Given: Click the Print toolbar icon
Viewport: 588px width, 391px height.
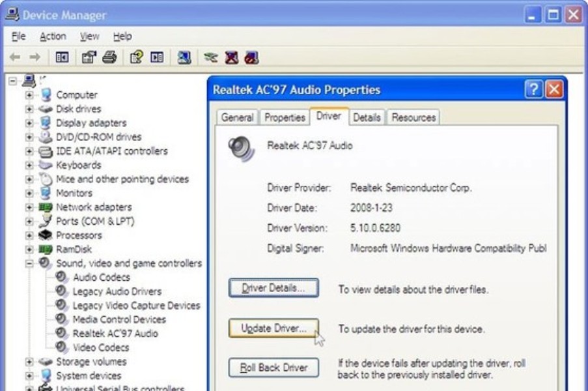Looking at the screenshot, I should point(109,57).
